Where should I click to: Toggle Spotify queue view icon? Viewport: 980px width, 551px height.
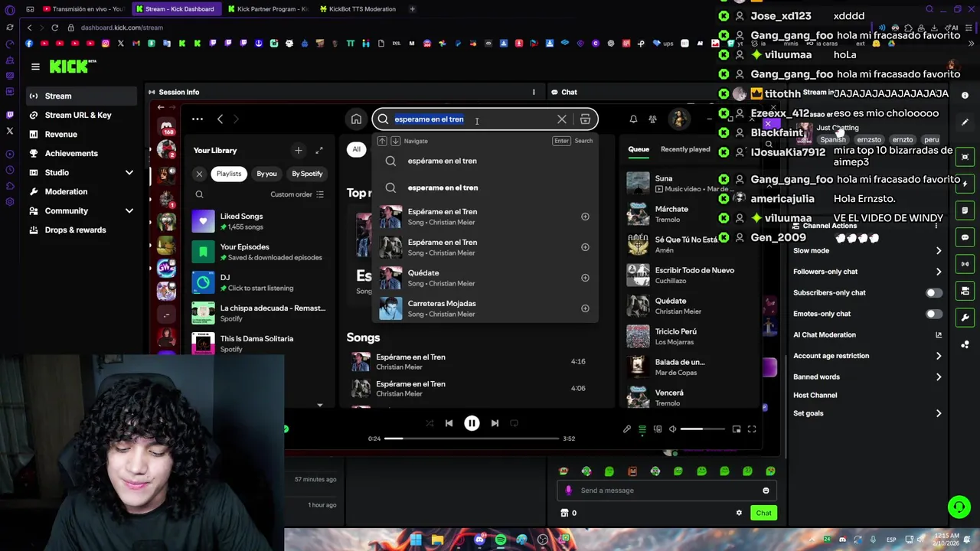point(642,429)
